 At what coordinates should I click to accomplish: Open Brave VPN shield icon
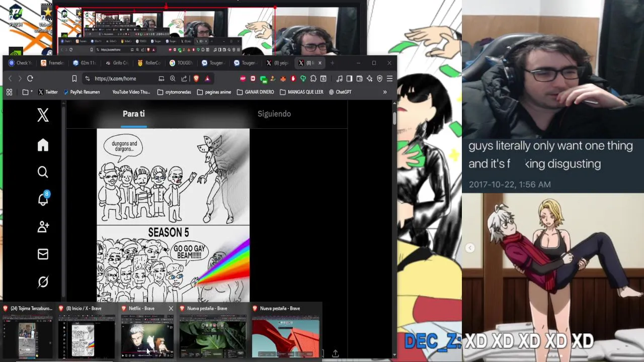coord(379,78)
